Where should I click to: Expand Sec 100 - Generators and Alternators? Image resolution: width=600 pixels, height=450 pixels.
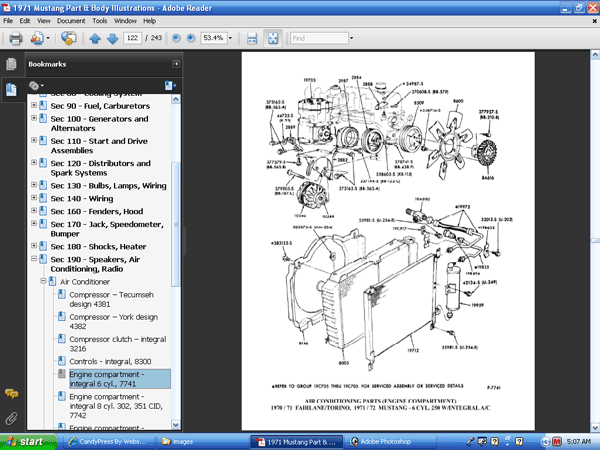[x=34, y=118]
